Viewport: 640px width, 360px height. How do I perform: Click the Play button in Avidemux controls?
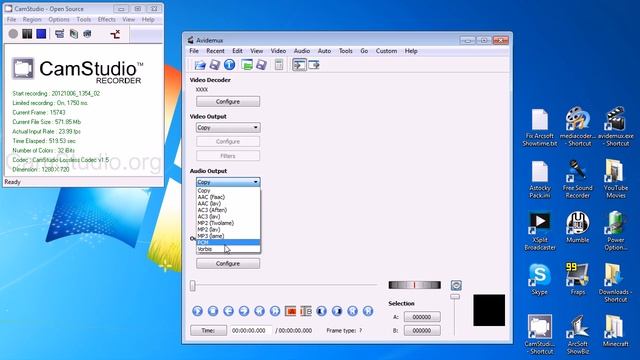click(x=198, y=311)
